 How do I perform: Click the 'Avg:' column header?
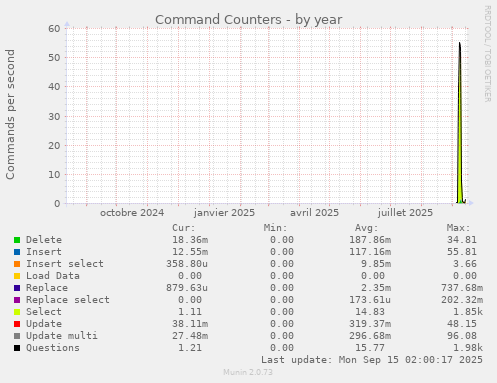pyautogui.click(x=367, y=228)
